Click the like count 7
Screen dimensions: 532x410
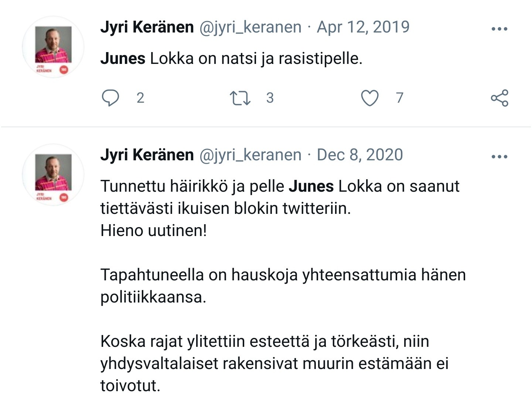399,98
